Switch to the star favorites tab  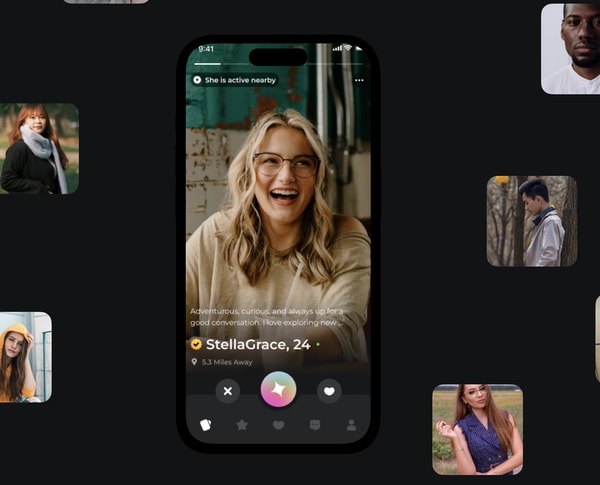click(242, 425)
